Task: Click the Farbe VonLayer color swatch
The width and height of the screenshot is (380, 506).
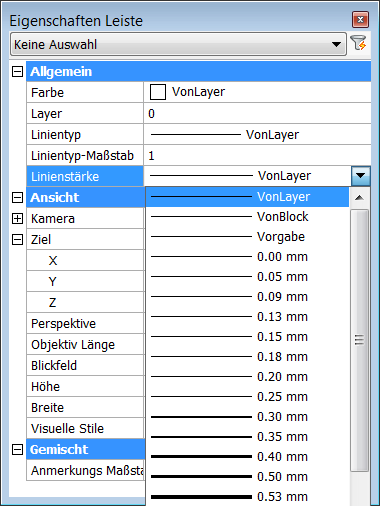Action: (x=158, y=92)
